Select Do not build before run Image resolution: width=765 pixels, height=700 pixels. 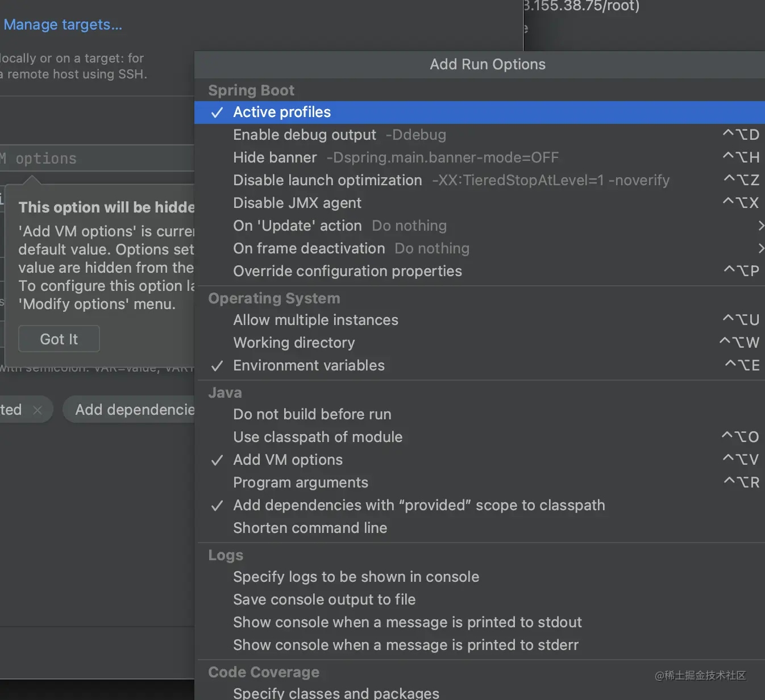point(480,415)
